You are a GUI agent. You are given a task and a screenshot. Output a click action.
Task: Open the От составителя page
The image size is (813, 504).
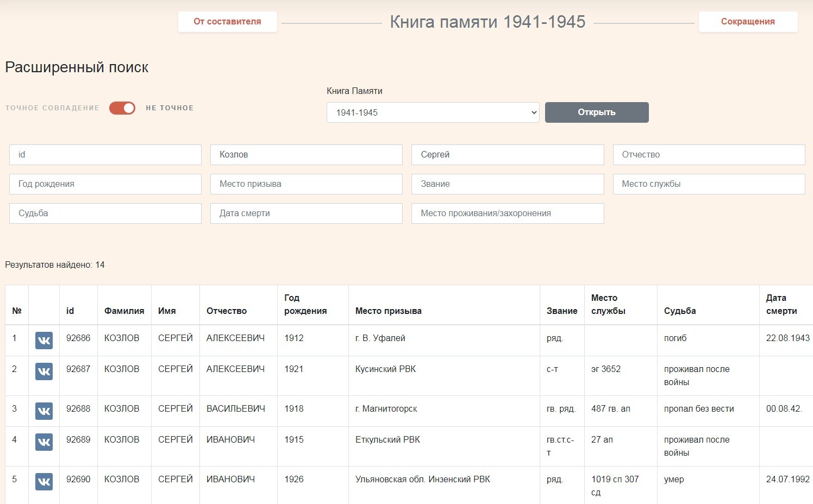pos(227,22)
